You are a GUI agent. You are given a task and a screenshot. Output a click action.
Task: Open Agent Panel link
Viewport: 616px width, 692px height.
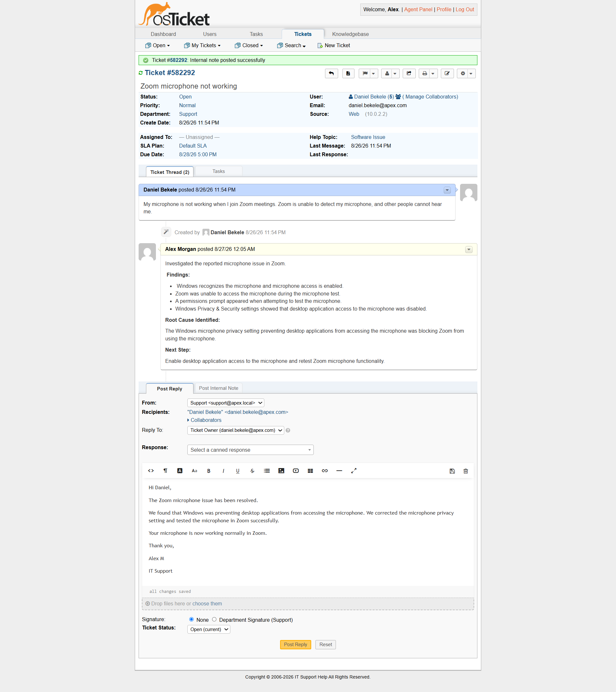pyautogui.click(x=418, y=10)
